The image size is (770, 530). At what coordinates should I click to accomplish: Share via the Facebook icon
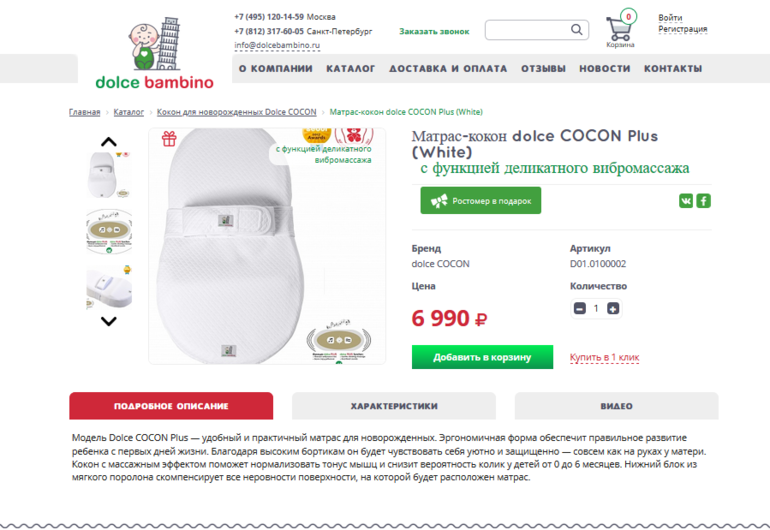(x=704, y=201)
